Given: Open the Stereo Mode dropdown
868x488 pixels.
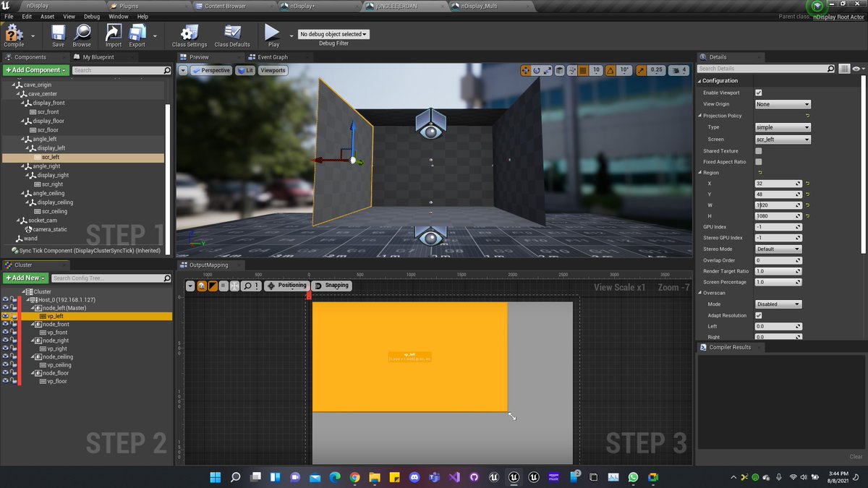Looking at the screenshot, I should [x=778, y=249].
